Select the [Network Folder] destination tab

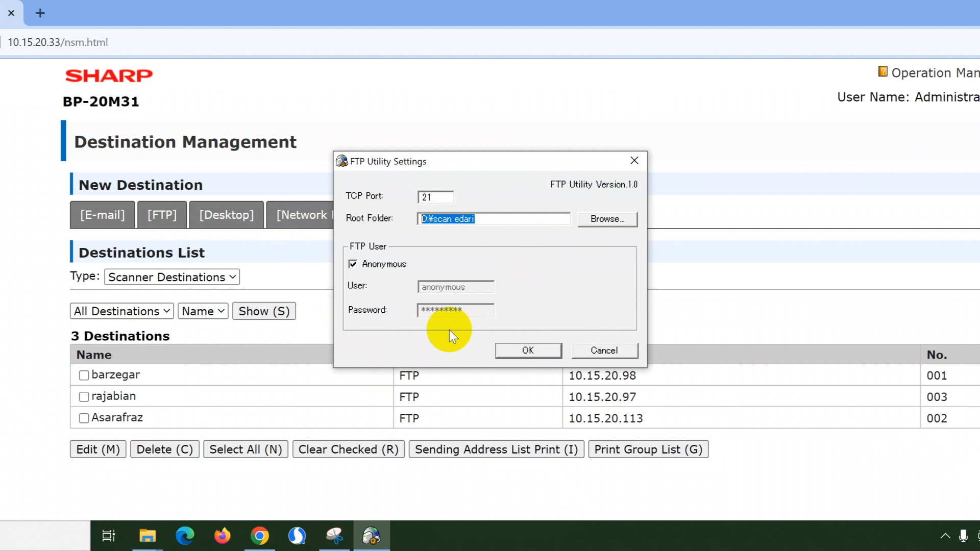click(301, 215)
